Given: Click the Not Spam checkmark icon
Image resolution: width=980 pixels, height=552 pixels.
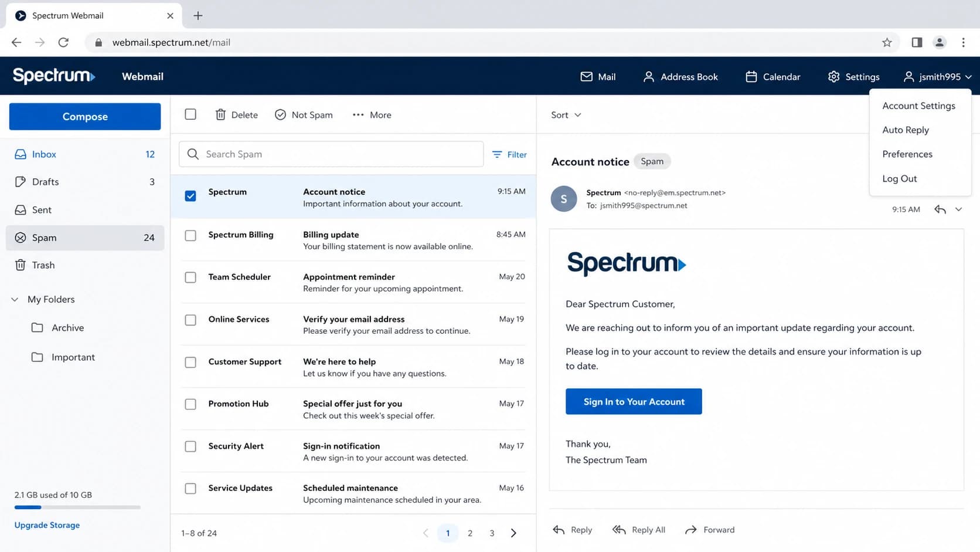Looking at the screenshot, I should tap(280, 115).
